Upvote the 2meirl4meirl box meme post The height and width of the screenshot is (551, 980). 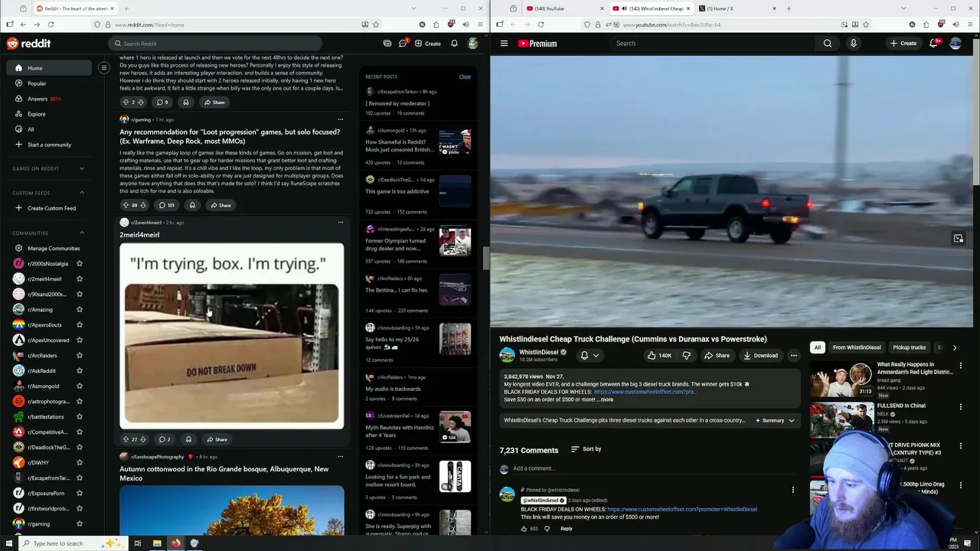coord(126,439)
